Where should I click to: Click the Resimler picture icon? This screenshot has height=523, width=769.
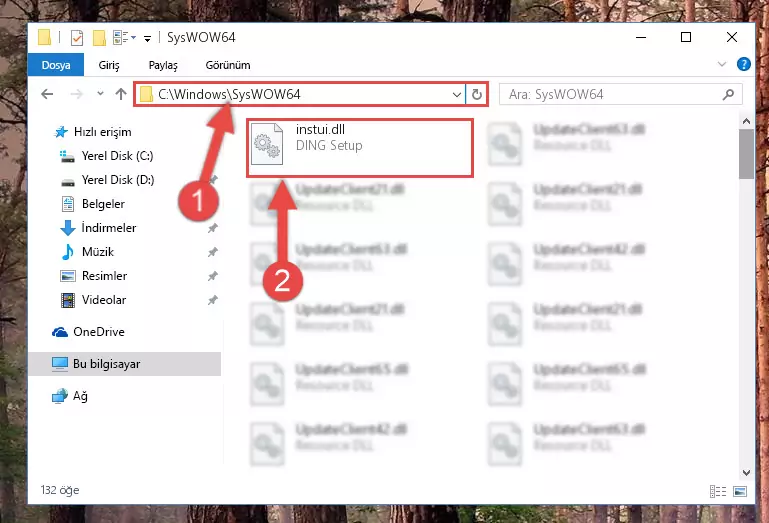coord(68,276)
